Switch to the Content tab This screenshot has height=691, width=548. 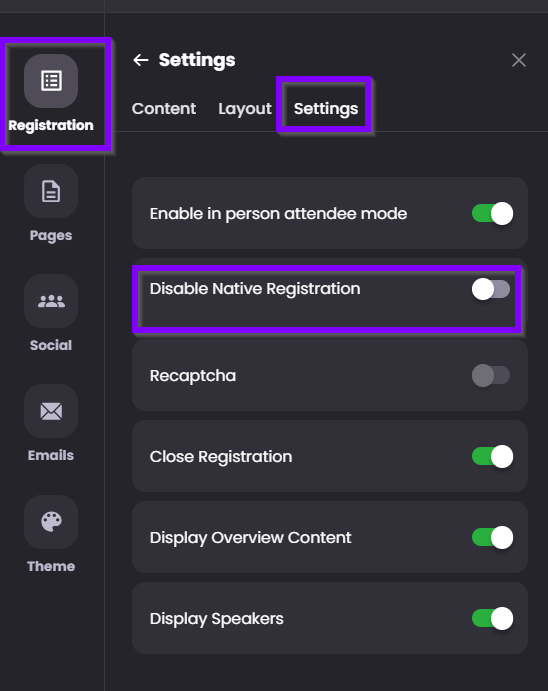164,108
